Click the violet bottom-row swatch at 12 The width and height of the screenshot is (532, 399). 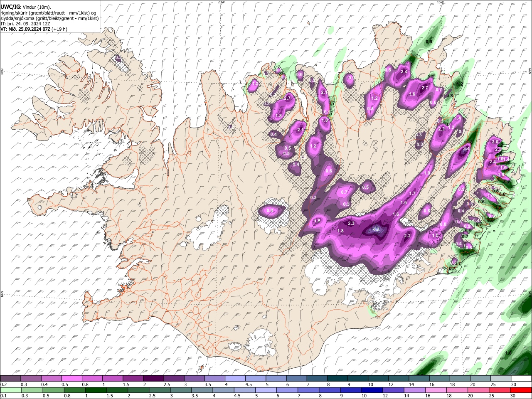click(x=393, y=390)
